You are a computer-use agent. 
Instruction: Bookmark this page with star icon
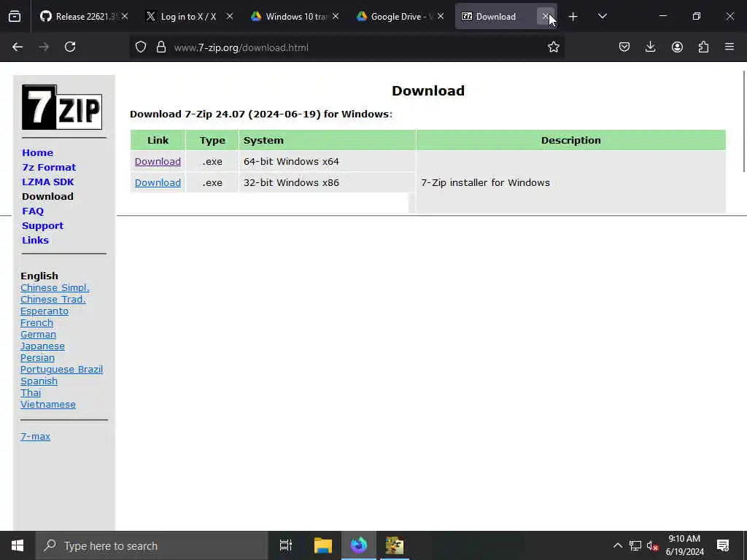click(553, 47)
